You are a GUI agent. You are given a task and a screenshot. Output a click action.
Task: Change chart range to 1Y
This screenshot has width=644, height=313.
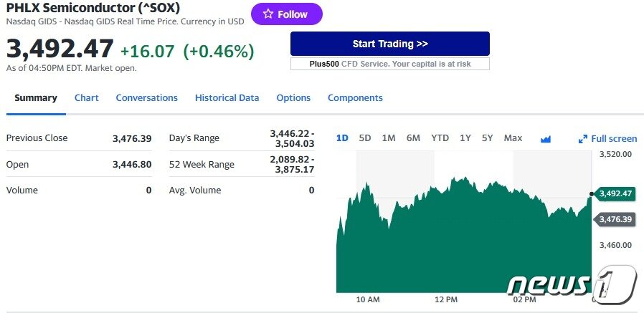point(465,138)
